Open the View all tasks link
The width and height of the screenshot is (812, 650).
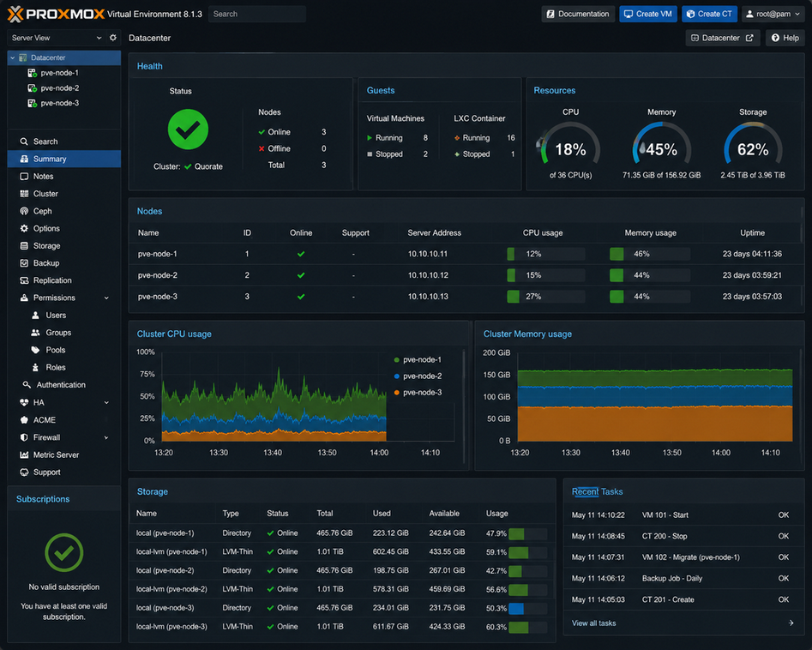(x=593, y=623)
